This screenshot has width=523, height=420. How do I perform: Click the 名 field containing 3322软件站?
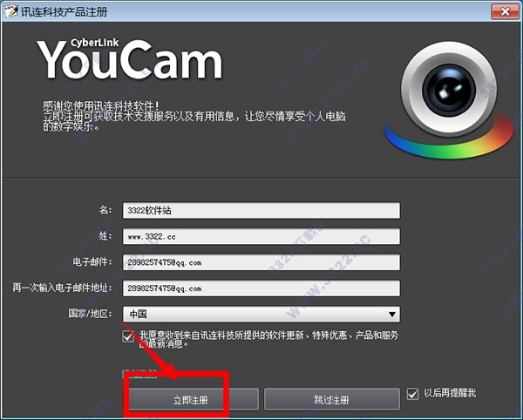click(261, 210)
